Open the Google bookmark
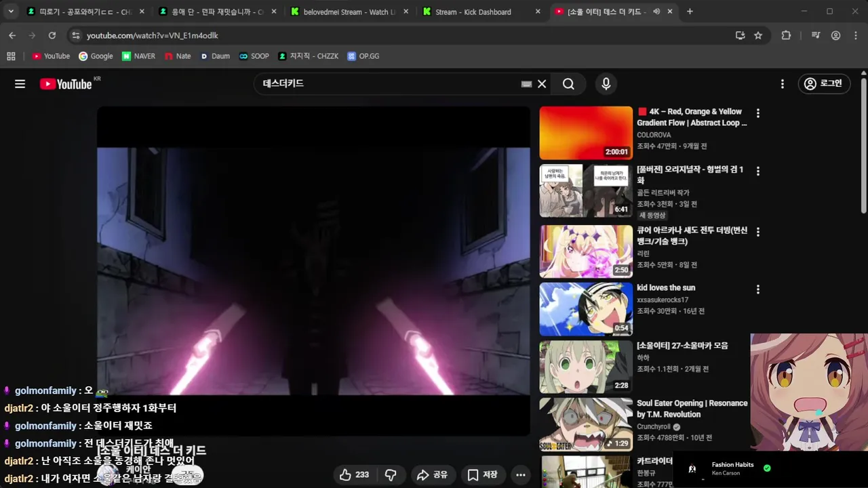Screen dimensions: 868x488 pos(96,56)
